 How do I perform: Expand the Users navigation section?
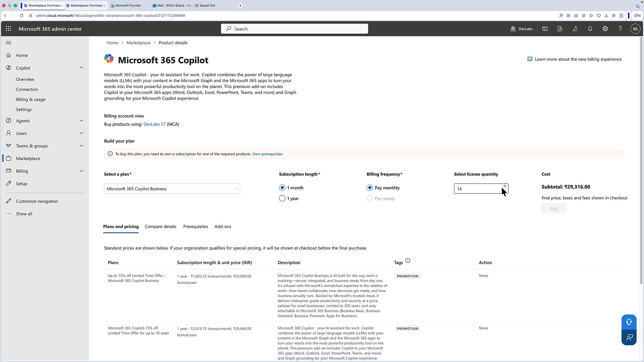pyautogui.click(x=82, y=133)
